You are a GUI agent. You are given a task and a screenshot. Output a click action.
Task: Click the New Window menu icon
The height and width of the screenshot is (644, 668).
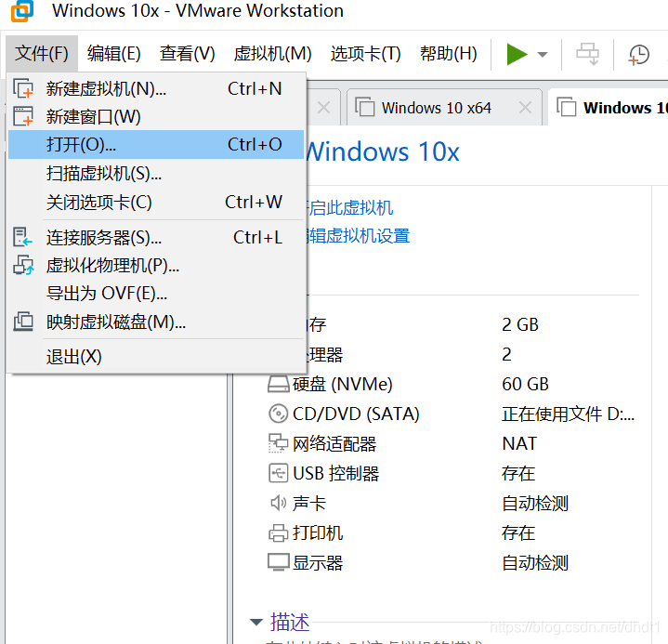(x=23, y=116)
